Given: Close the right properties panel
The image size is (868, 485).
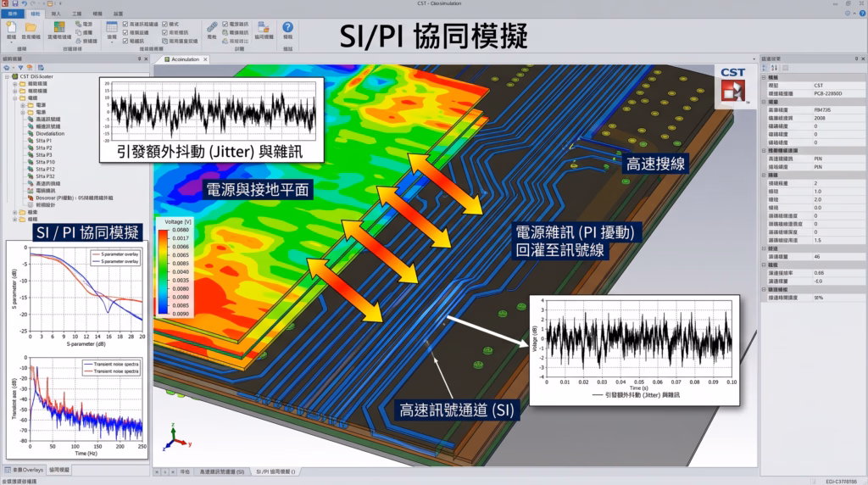Looking at the screenshot, I should (863, 59).
